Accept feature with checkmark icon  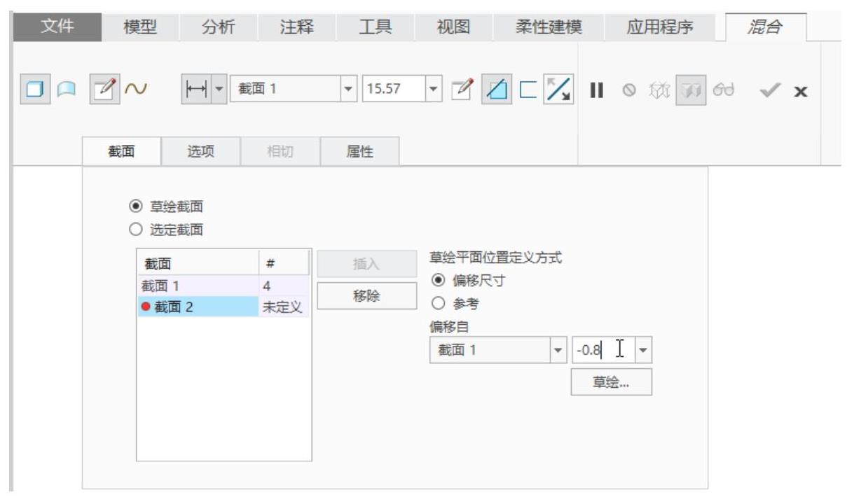[770, 91]
